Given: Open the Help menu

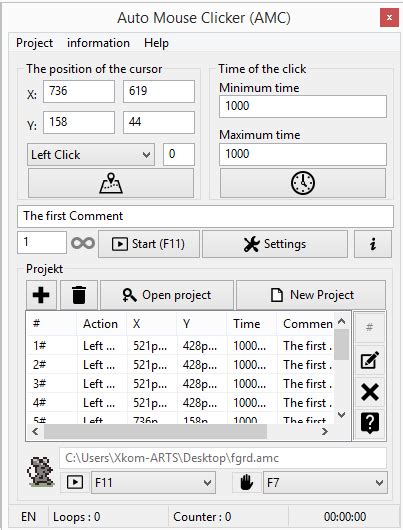Looking at the screenshot, I should pyautogui.click(x=156, y=43).
